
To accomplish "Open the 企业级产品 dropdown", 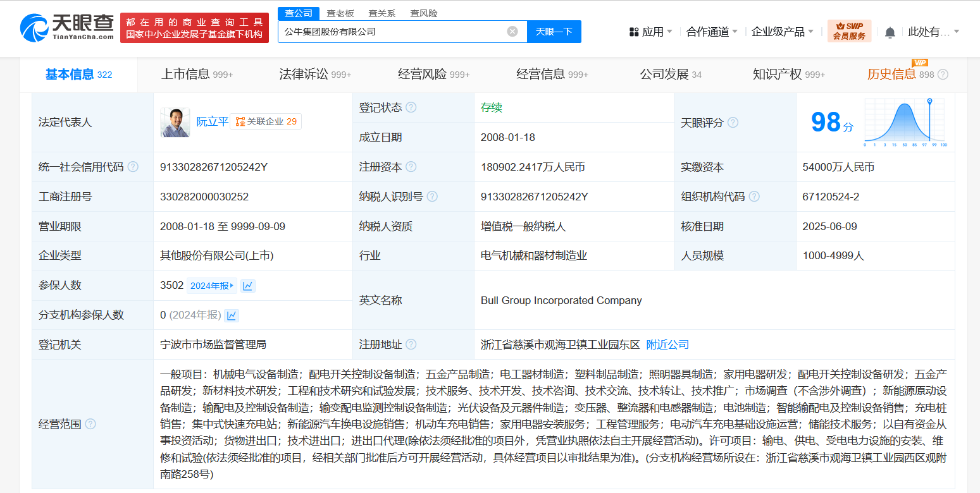I will (782, 32).
